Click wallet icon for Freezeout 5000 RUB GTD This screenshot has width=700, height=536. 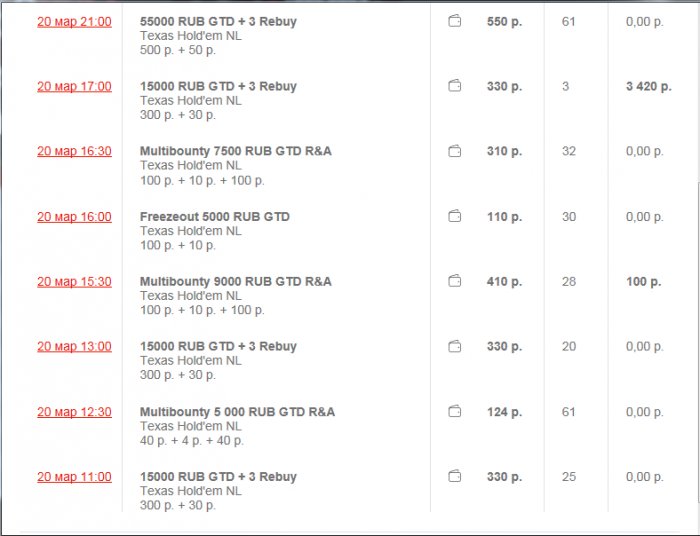(455, 216)
